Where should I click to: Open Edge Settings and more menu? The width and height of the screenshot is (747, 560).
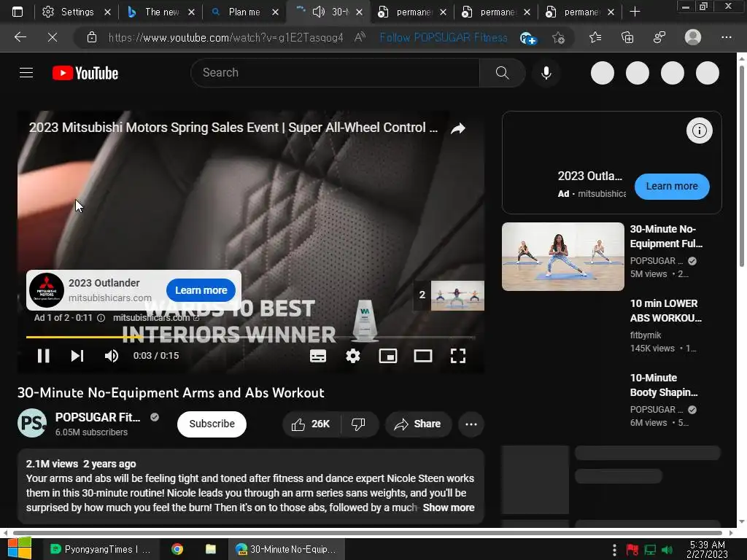pos(726,37)
